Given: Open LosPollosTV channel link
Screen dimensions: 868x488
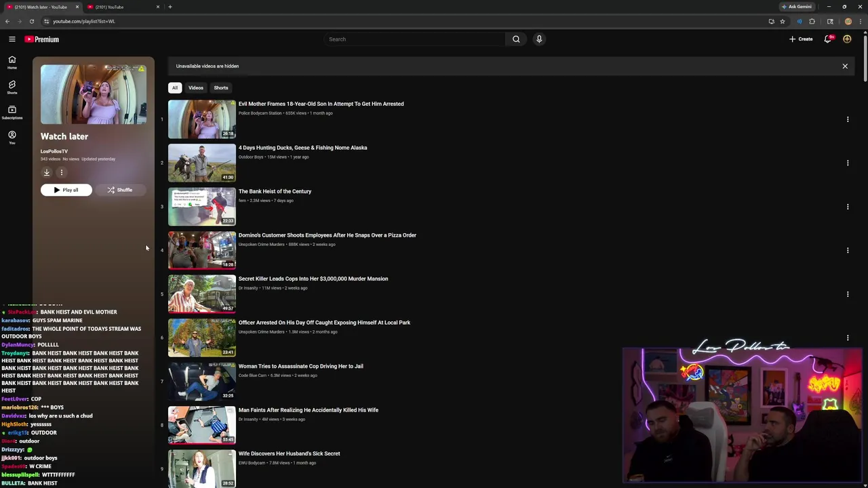Looking at the screenshot, I should 54,151.
